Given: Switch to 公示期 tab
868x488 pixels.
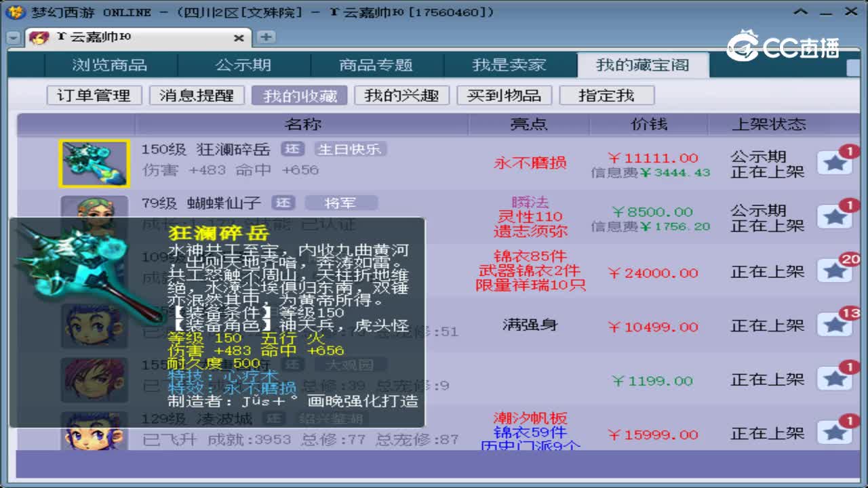Looking at the screenshot, I should 243,65.
